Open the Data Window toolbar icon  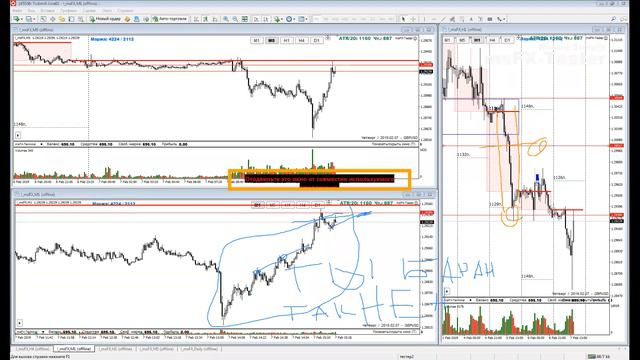coord(53,19)
